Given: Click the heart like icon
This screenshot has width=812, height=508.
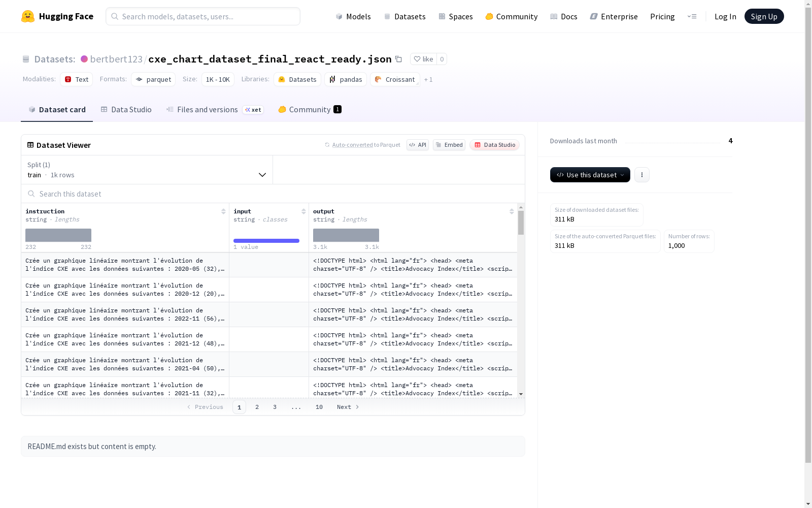Looking at the screenshot, I should pyautogui.click(x=417, y=59).
